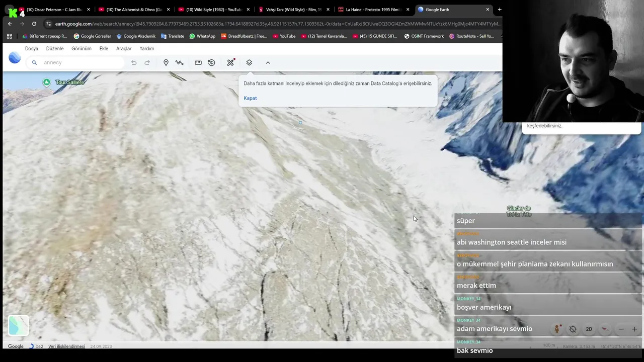
Task: Switch to the Vahşi Tarz film tab
Action: click(294, 10)
